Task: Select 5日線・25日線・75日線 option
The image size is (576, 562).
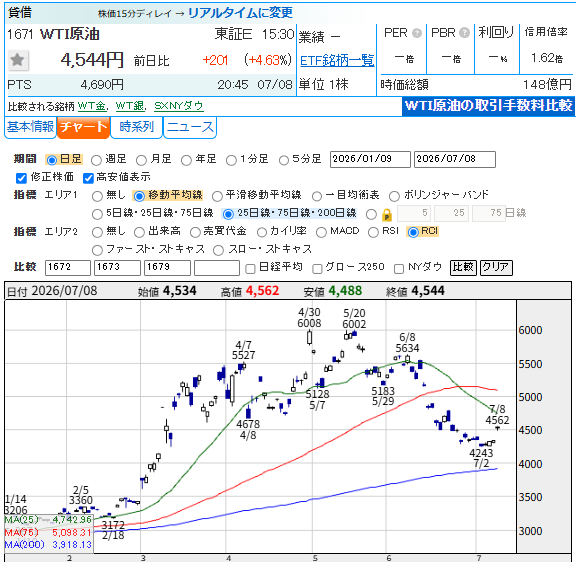Action: click(97, 214)
